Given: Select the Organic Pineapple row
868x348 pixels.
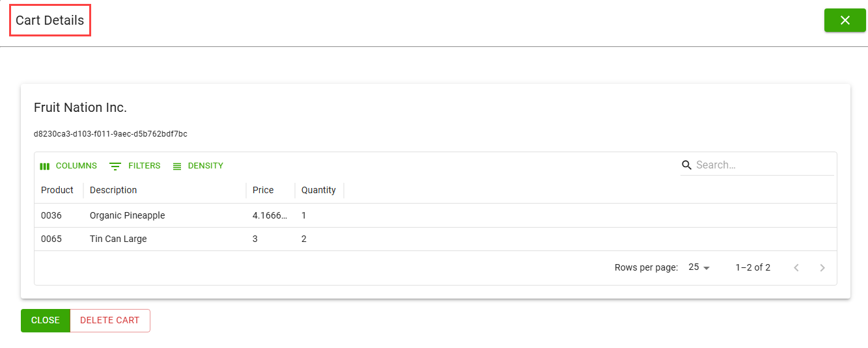Looking at the screenshot, I should (128, 215).
